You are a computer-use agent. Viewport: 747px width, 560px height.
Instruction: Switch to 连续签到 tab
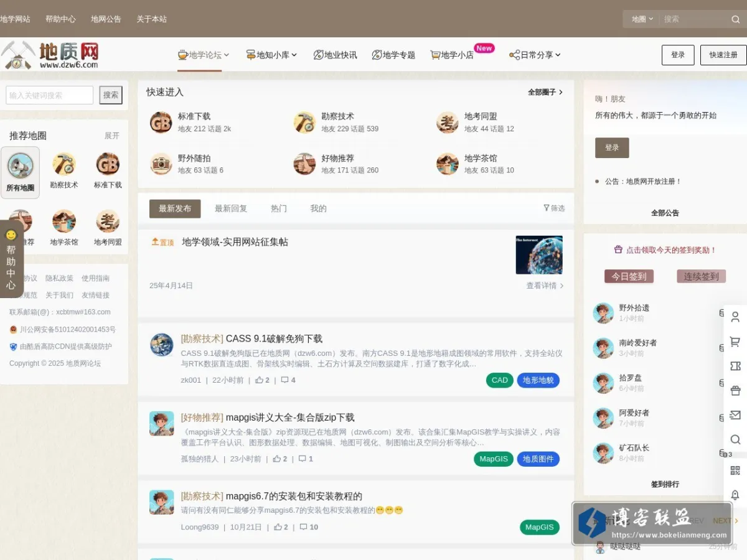[x=702, y=276]
